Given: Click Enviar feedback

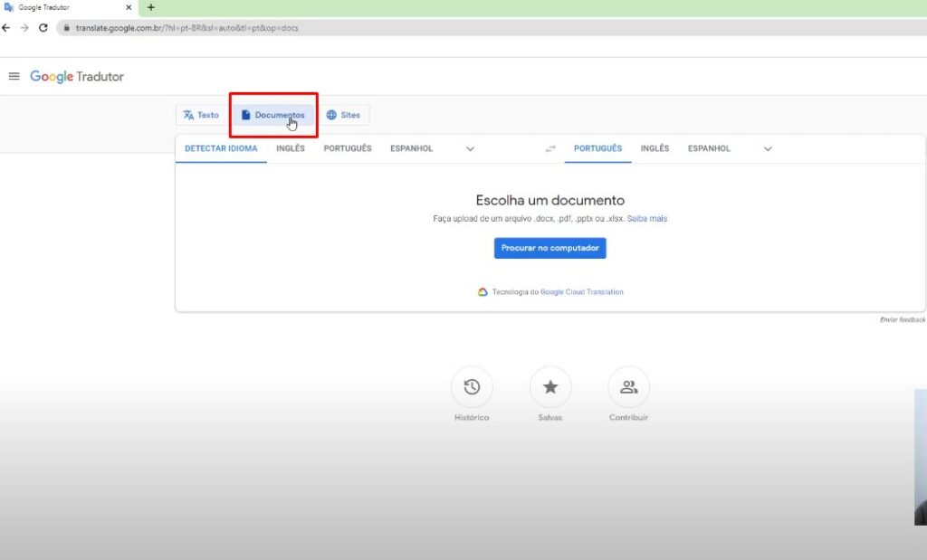Looking at the screenshot, I should pyautogui.click(x=900, y=320).
